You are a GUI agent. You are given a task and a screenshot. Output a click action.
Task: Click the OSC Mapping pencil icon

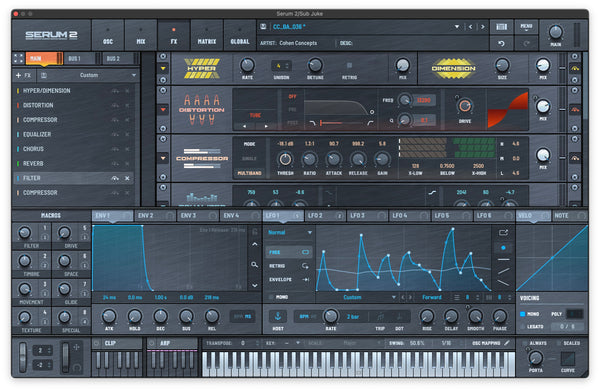pos(507,343)
